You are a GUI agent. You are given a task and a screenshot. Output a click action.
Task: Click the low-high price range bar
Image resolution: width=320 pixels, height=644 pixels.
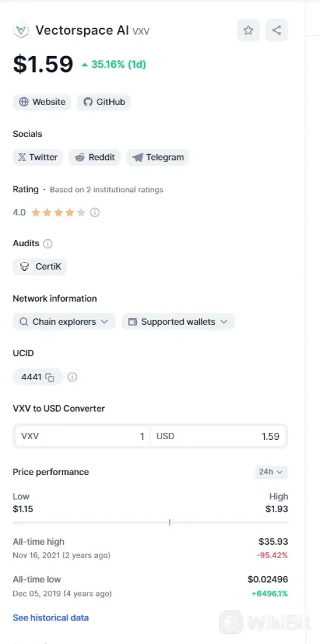tap(150, 522)
